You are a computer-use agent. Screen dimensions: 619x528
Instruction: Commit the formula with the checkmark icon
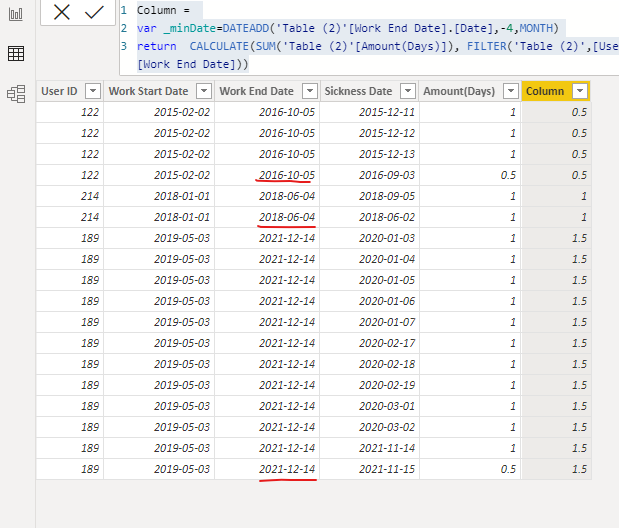point(94,12)
